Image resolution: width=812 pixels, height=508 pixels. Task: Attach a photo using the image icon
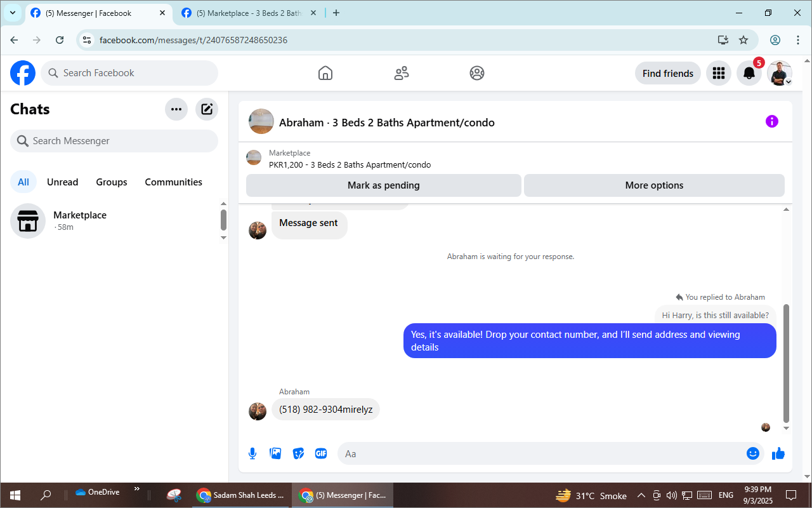point(275,453)
